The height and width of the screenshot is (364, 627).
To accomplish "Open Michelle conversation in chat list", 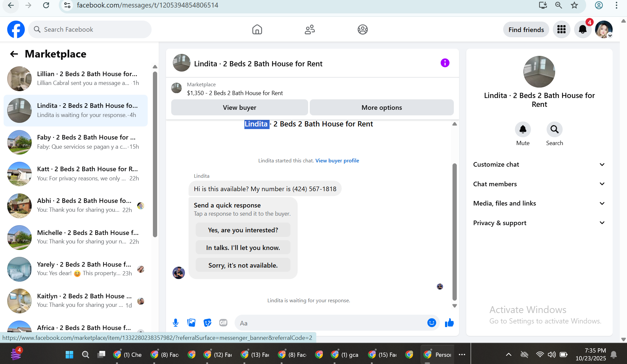I will (x=75, y=237).
